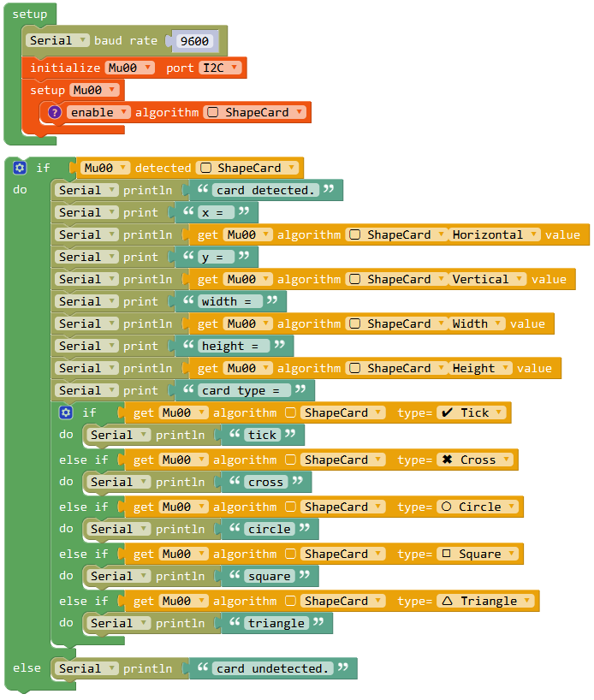594x700 pixels.
Task: Click the 'else' label on outer if block
Action: pos(27,667)
